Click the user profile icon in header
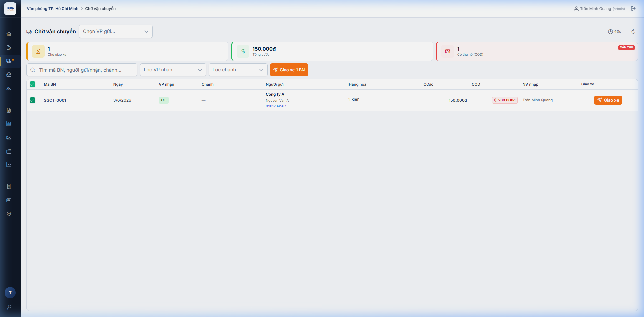This screenshot has height=317, width=644. 576,9
